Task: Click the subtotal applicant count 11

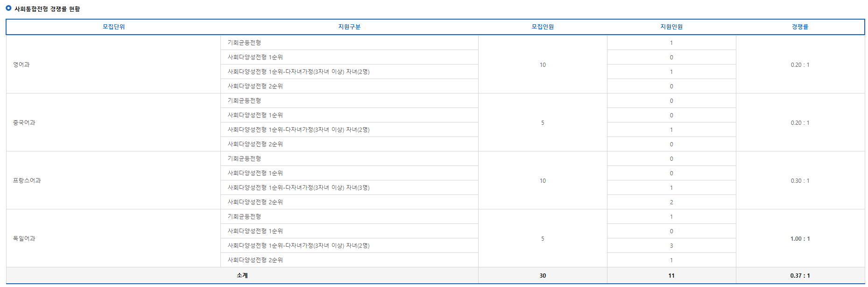Action: 671,276
